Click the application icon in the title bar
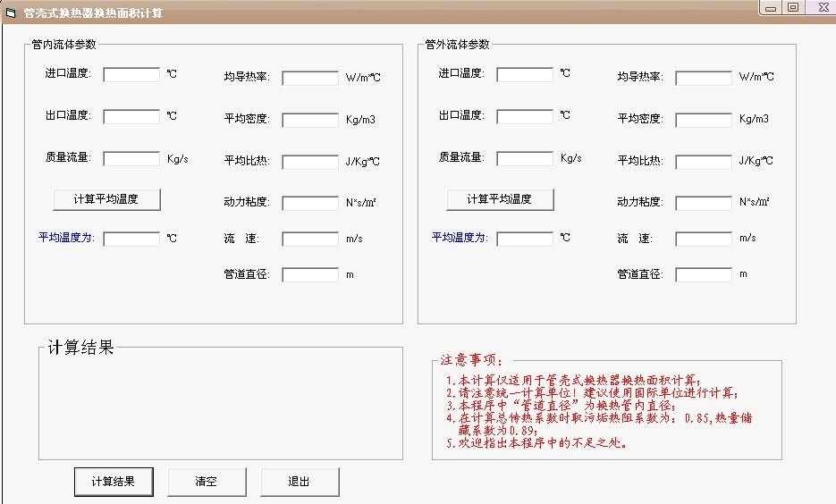Image resolution: width=836 pixels, height=504 pixels. [11, 13]
